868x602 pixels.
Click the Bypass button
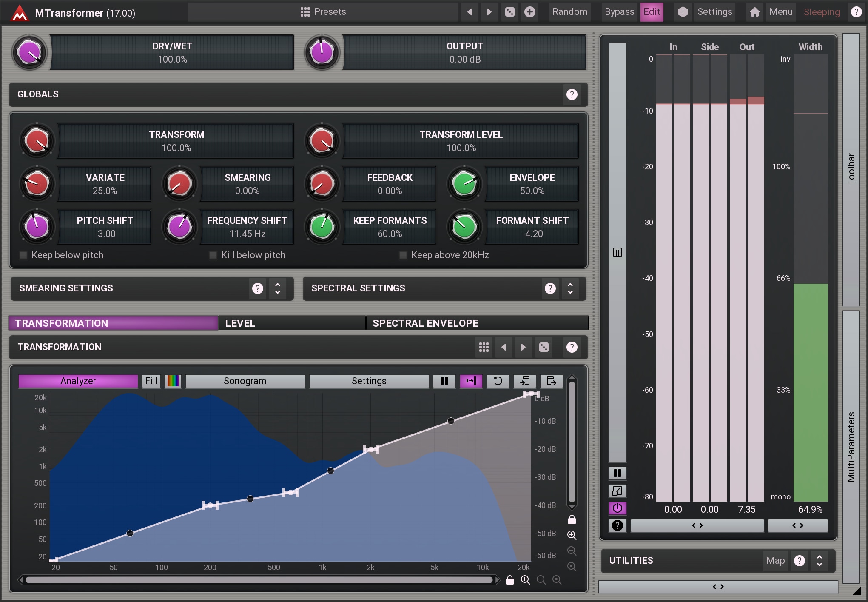619,12
